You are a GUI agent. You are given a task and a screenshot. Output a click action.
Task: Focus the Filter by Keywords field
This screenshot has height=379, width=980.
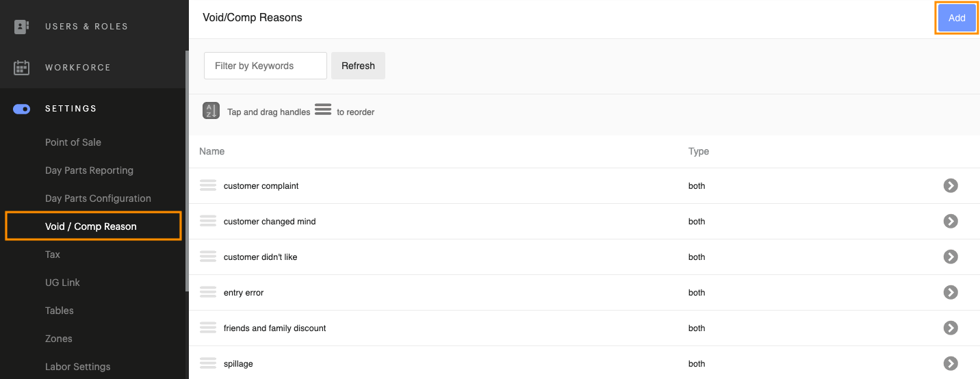click(266, 66)
